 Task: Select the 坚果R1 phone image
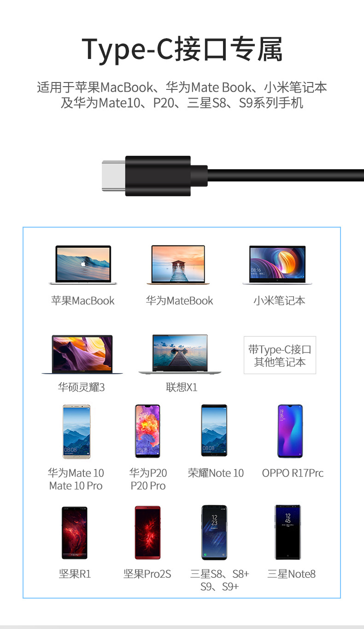75,533
